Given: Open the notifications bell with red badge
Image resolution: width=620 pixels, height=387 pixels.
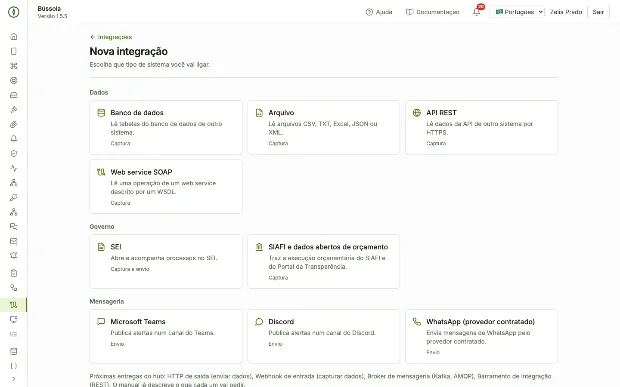Looking at the screenshot, I should pos(477,12).
